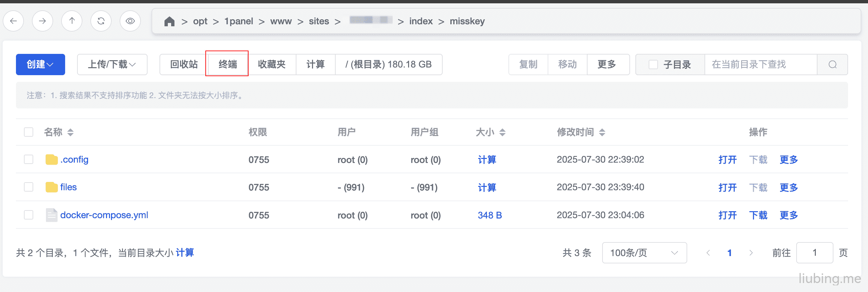
Task: Sort by size using the sort arrows
Action: click(x=502, y=132)
